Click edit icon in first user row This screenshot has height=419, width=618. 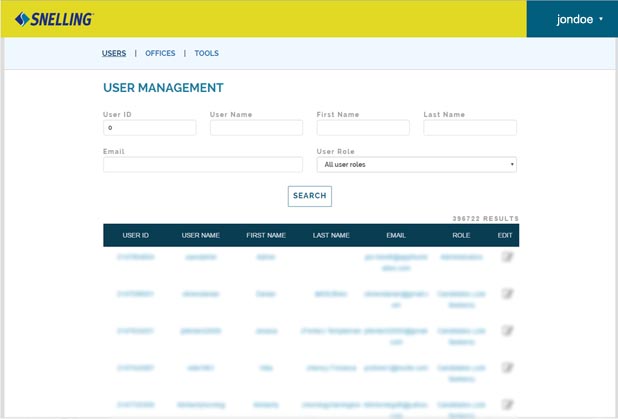pyautogui.click(x=507, y=257)
